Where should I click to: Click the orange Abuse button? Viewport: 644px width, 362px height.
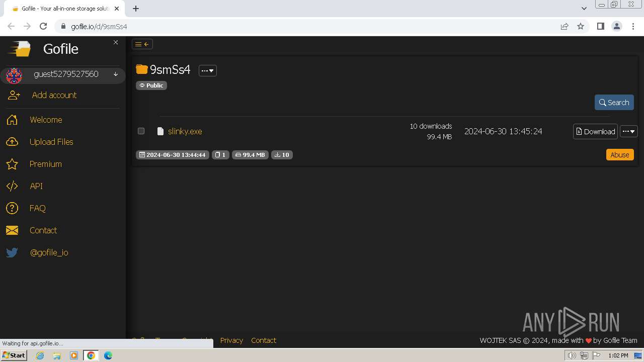coord(620,155)
